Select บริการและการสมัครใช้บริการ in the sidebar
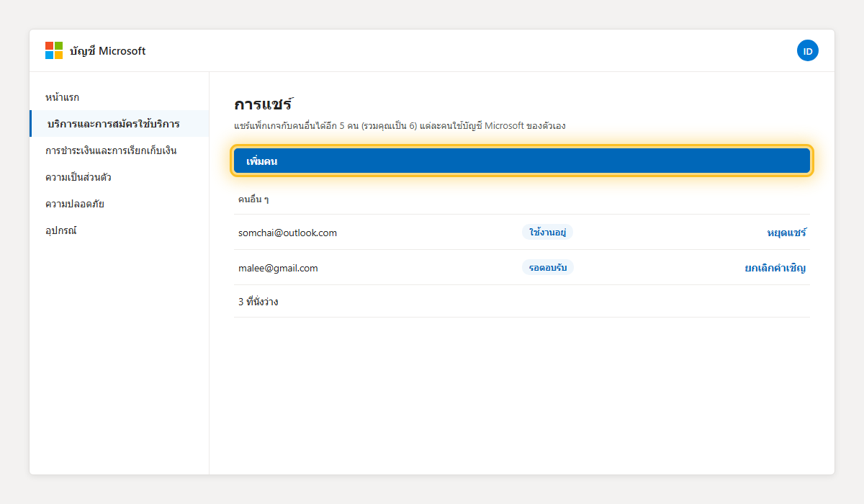The width and height of the screenshot is (864, 504). point(119,124)
